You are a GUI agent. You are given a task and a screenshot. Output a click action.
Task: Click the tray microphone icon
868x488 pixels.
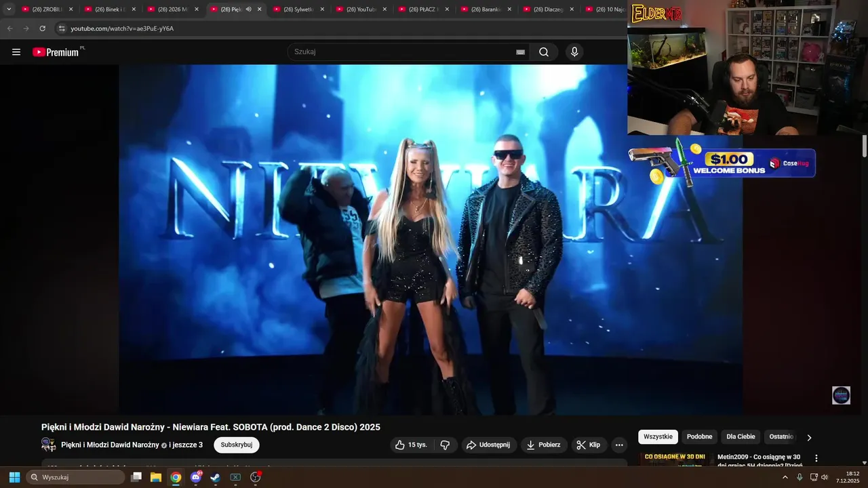click(x=800, y=477)
